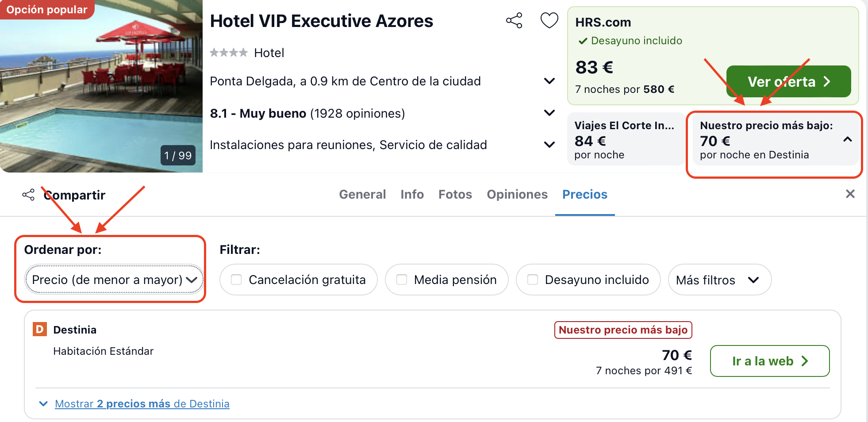This screenshot has height=422, width=868.
Task: Click Ir a la web for Destinia
Action: pos(770,361)
